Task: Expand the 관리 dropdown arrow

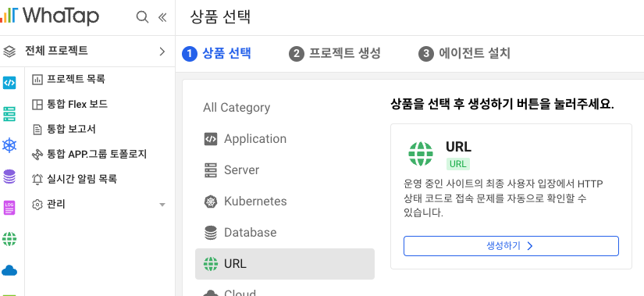Action: point(162,205)
